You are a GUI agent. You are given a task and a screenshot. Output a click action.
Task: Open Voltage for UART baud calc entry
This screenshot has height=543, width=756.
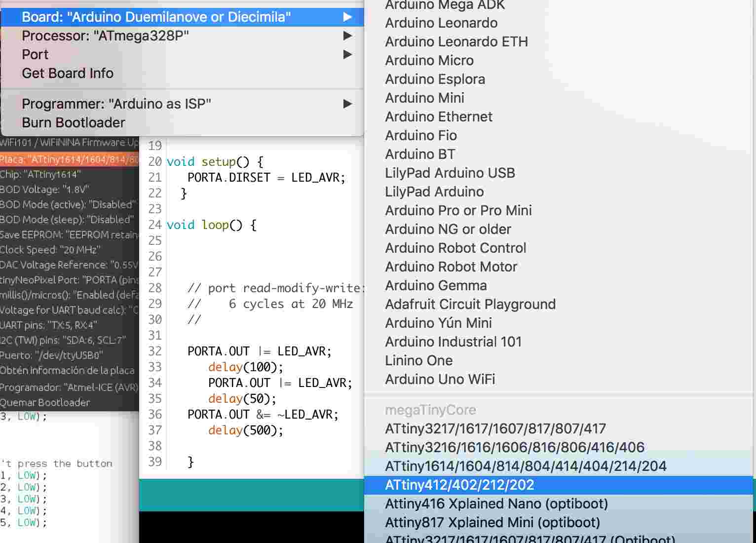[x=70, y=310]
